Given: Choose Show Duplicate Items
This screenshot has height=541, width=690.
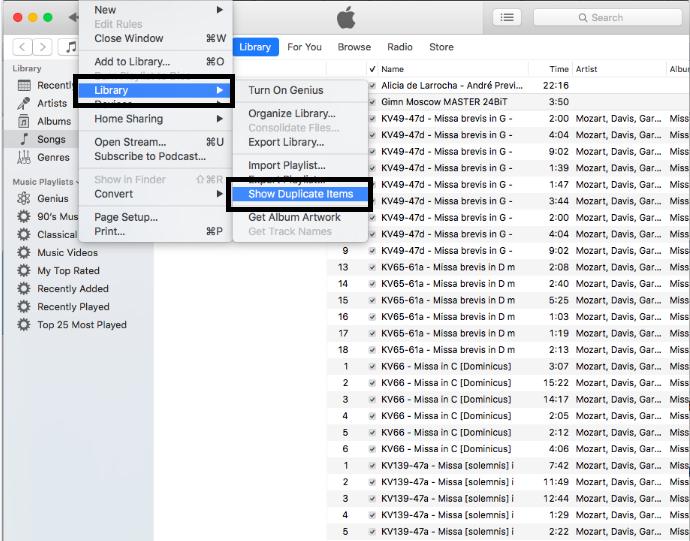Looking at the screenshot, I should click(x=300, y=194).
